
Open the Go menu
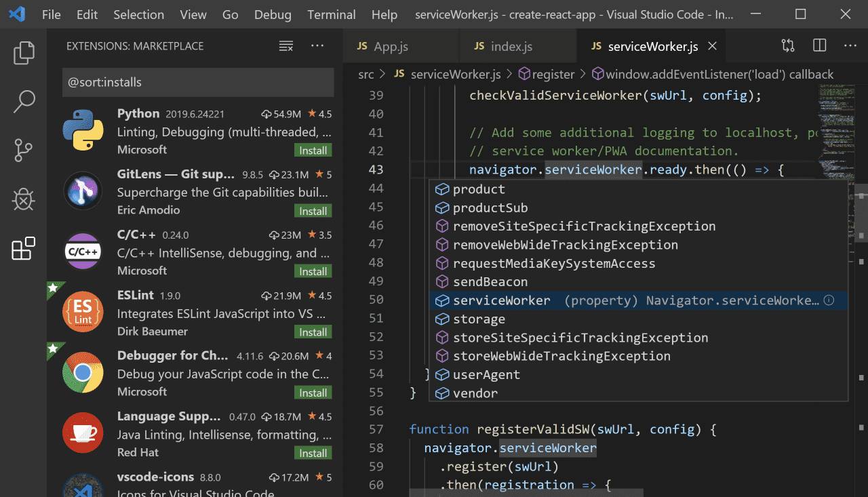click(x=231, y=14)
